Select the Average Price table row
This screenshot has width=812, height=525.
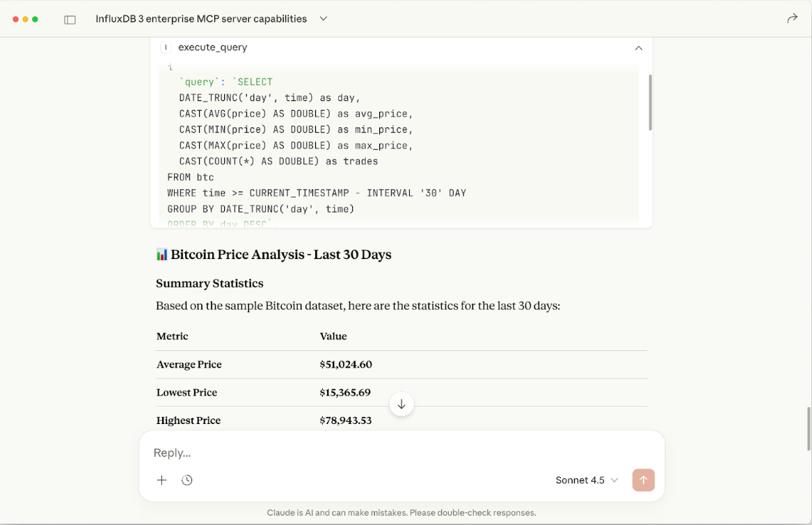tap(278, 364)
